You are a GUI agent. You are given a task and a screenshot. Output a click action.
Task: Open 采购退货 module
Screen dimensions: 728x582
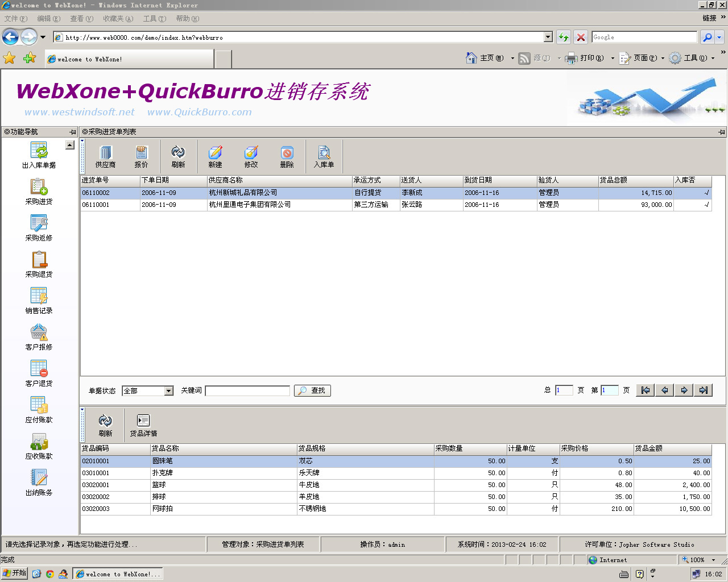point(39,264)
